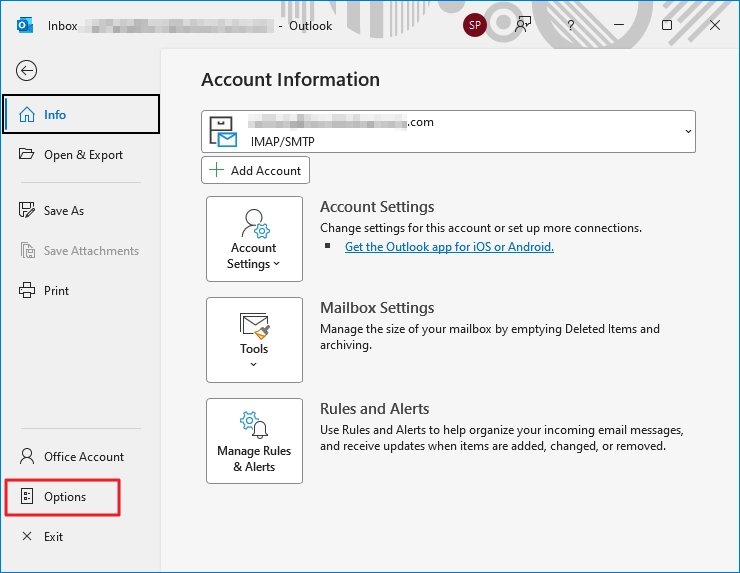Open the Get the Outlook app link
740x573 pixels.
(x=449, y=247)
